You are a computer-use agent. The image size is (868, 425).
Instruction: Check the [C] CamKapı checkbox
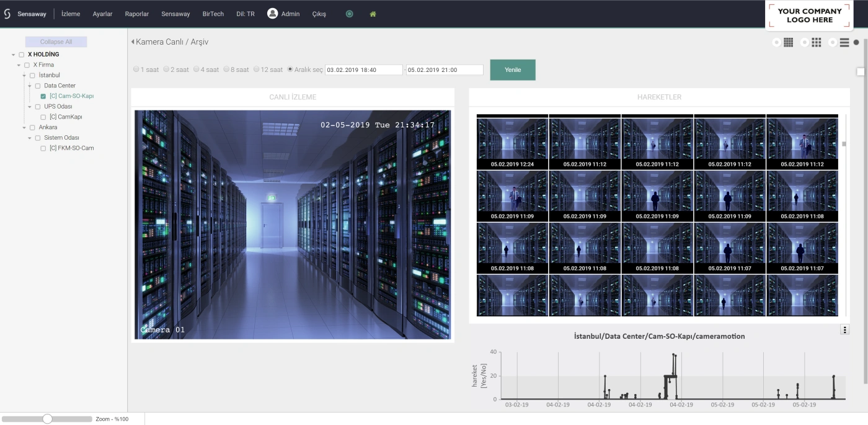pos(43,117)
